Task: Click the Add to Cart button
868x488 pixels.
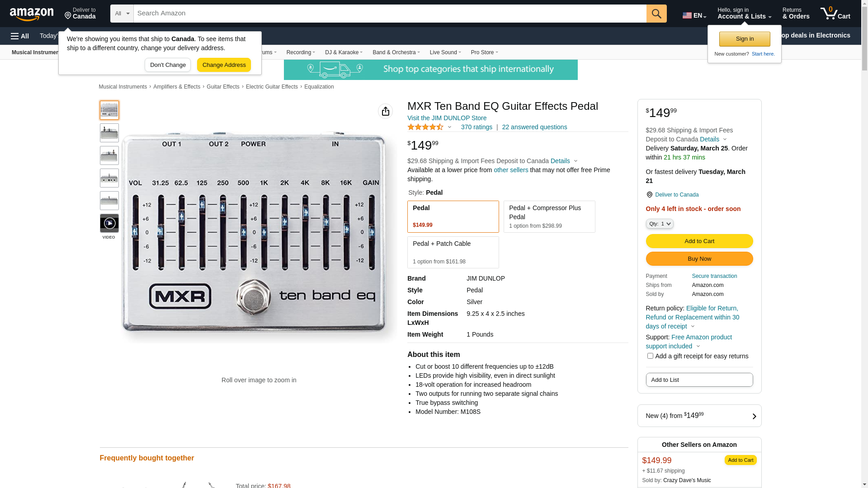Action: tap(699, 241)
